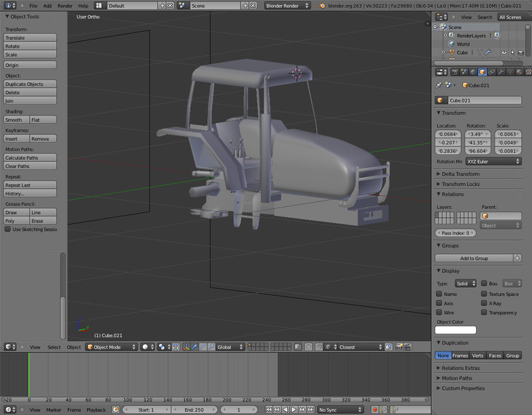
Task: Open the Scene properties tab icon
Action: tap(464, 72)
